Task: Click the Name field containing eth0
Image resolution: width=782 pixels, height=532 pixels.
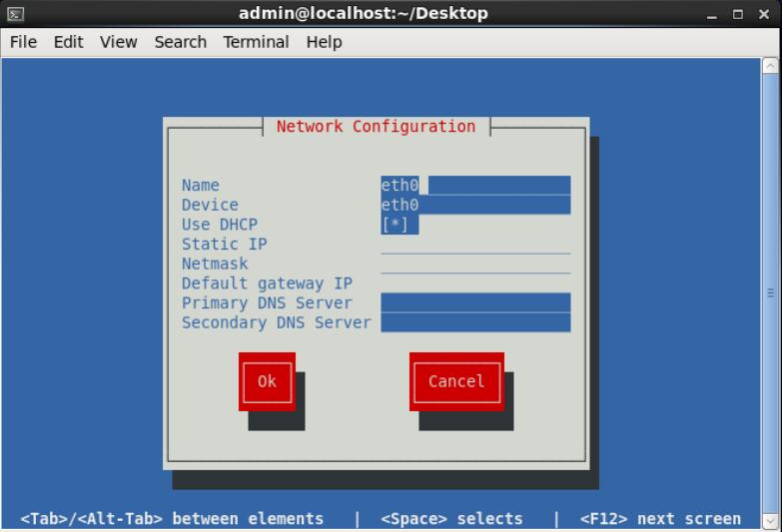Action: coord(475,185)
